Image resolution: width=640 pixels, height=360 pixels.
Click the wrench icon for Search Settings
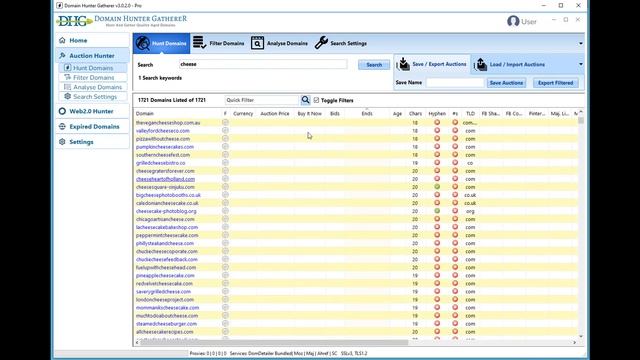pos(321,42)
